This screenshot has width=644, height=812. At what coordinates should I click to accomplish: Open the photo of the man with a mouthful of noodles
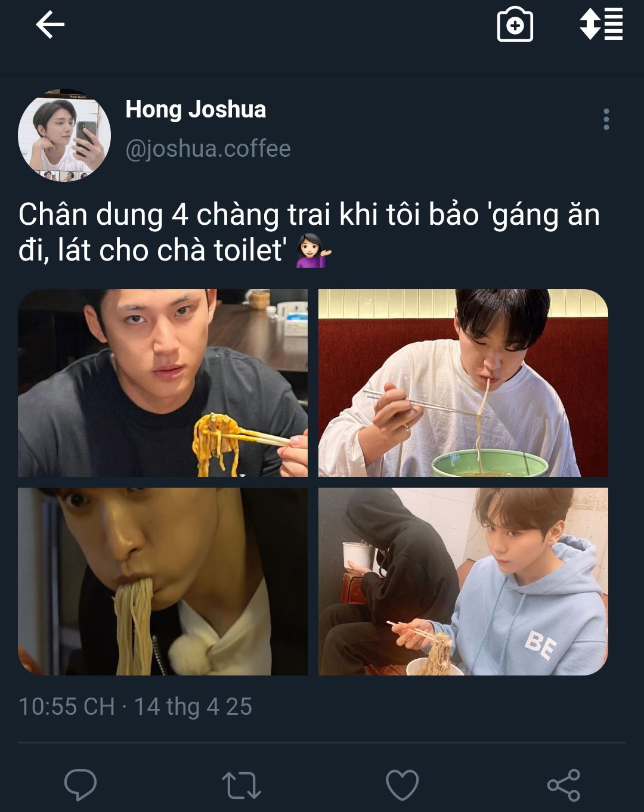pos(163,581)
